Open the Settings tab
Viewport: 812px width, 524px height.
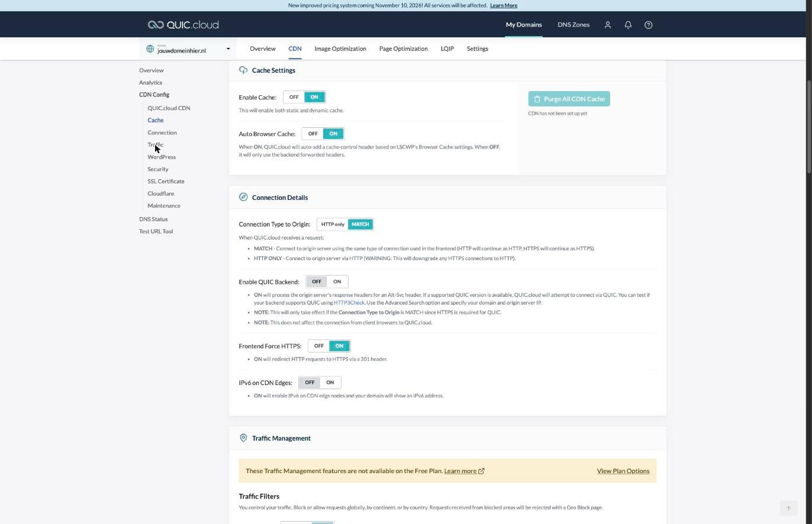(x=477, y=48)
